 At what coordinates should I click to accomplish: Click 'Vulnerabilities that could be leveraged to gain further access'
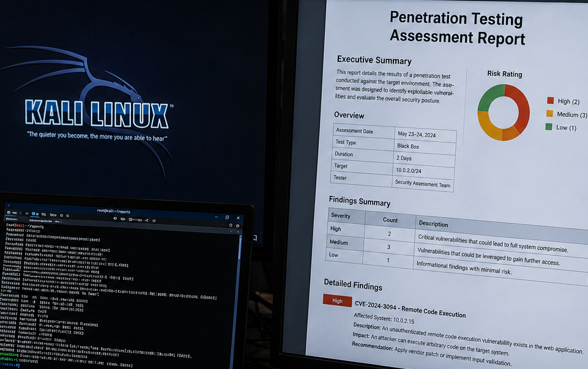[x=489, y=256]
